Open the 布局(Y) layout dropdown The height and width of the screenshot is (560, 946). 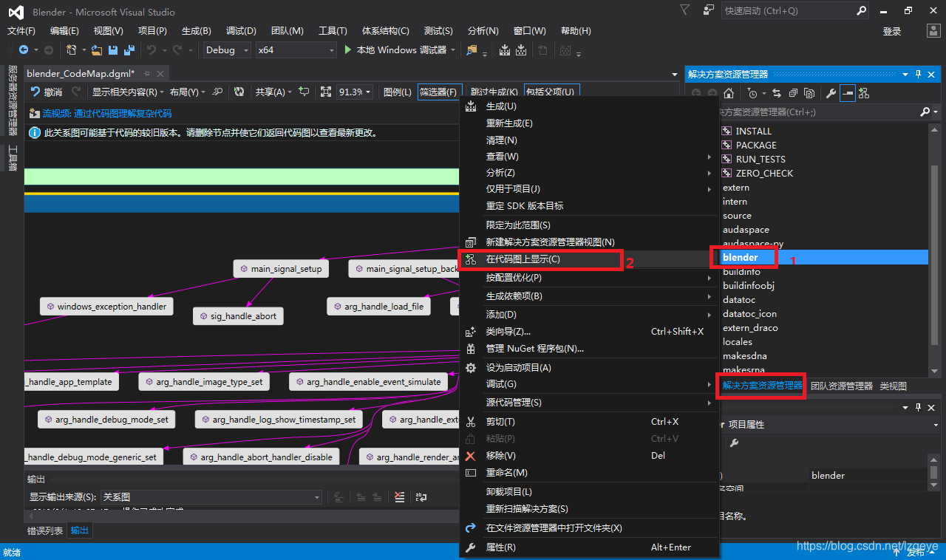tap(188, 92)
